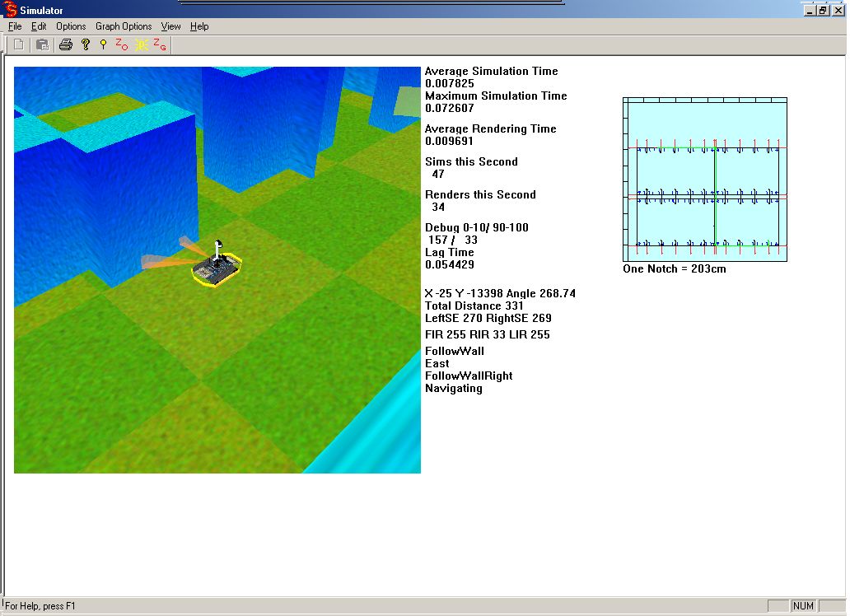
Task: Click the yellow question mark help icon
Action: [x=85, y=44]
